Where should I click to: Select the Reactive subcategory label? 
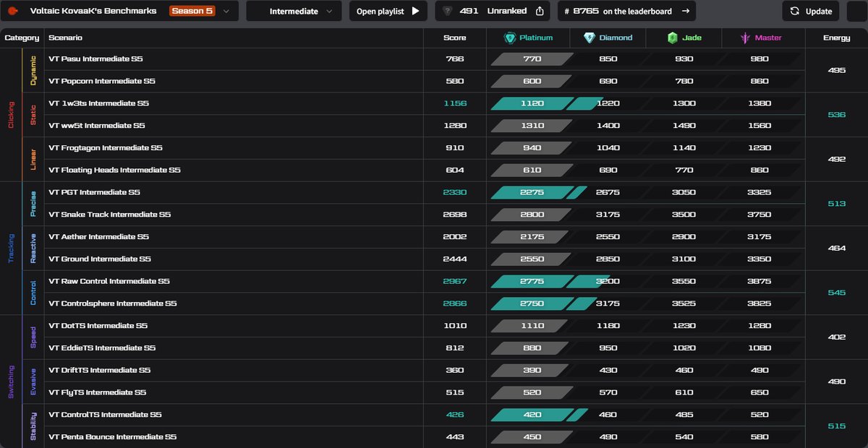(33, 248)
